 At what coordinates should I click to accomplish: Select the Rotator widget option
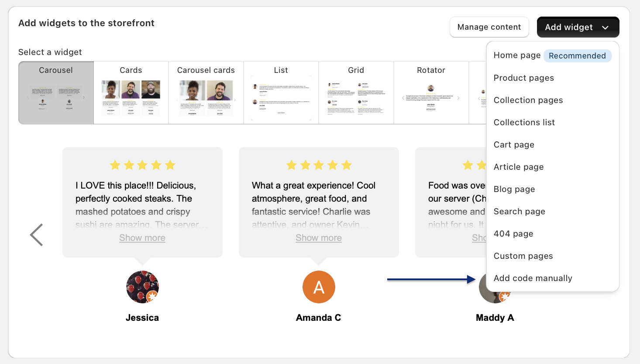pos(431,93)
